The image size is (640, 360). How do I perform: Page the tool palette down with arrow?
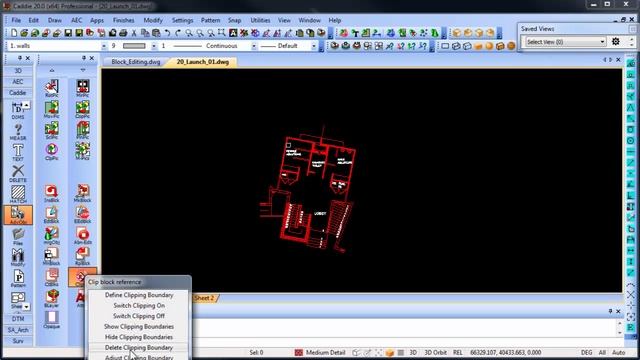(83, 70)
